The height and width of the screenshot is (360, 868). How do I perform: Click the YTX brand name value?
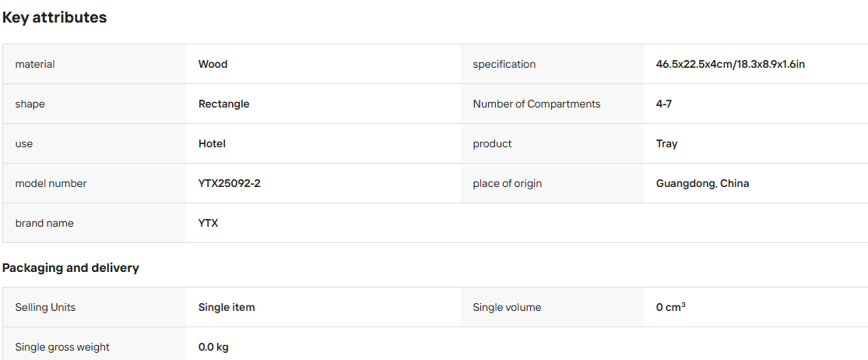click(x=208, y=223)
